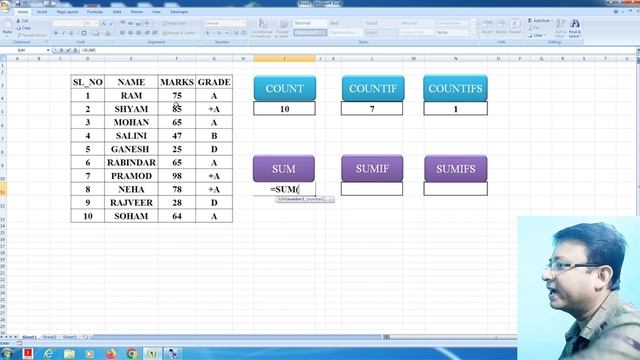This screenshot has width=640, height=360.
Task: Toggle Wrap Text
Action: click(x=173, y=23)
